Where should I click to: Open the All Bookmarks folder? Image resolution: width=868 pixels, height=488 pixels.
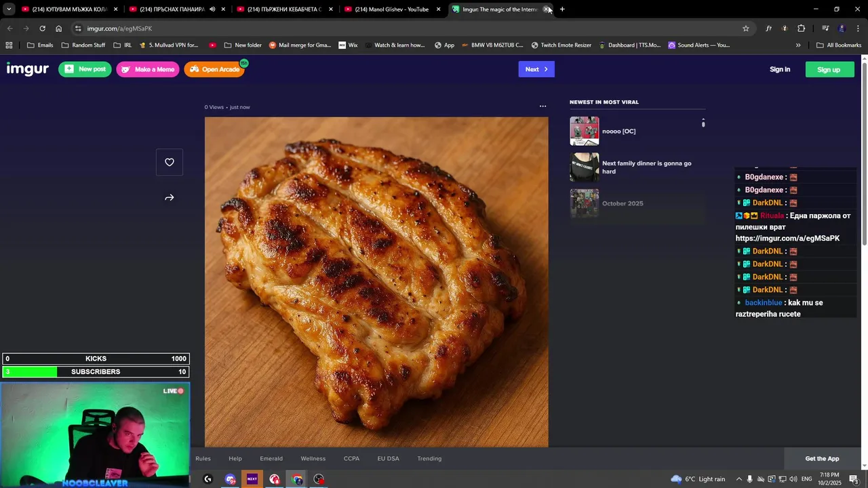click(839, 45)
